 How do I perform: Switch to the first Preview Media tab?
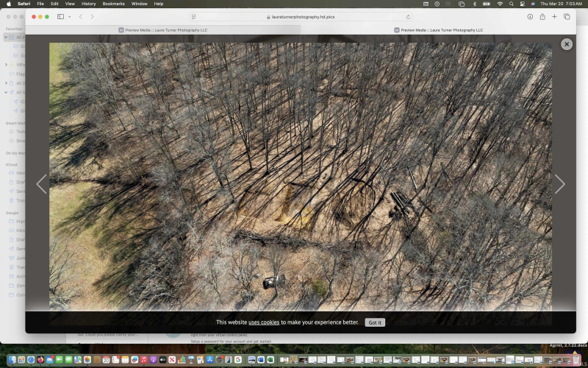(x=163, y=30)
